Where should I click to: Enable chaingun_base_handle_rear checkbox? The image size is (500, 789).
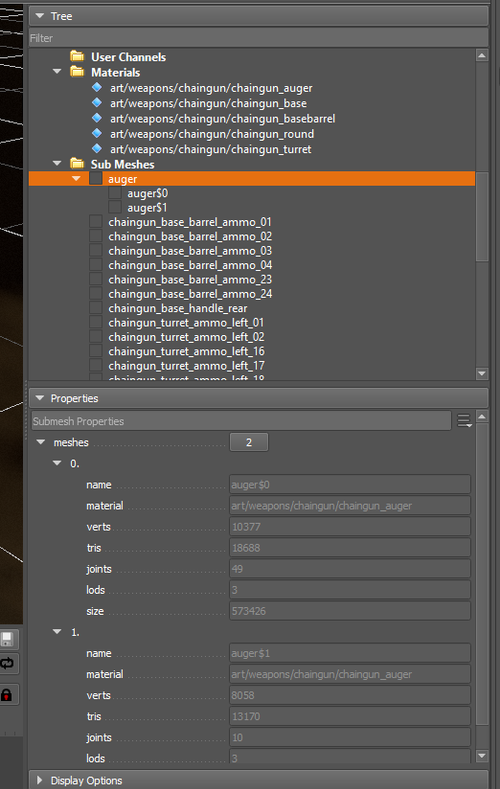click(x=96, y=307)
